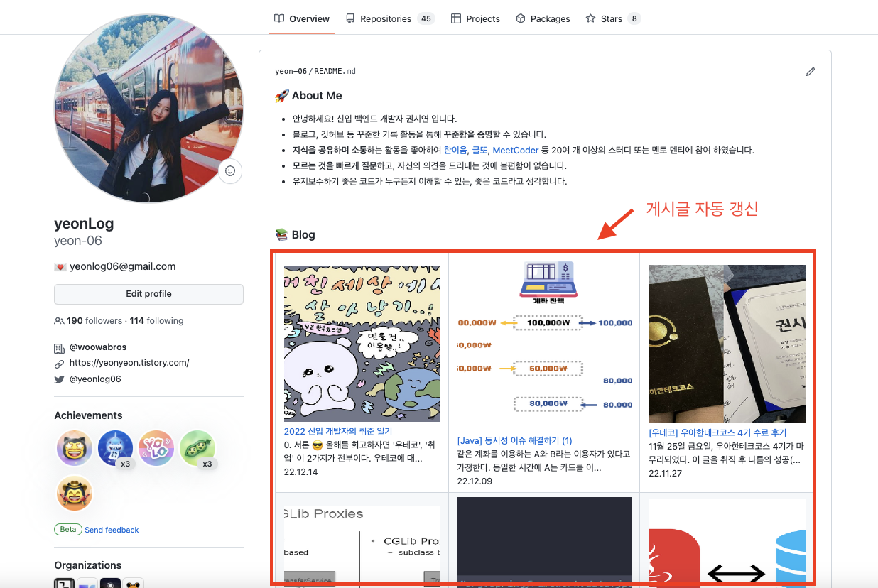Click the smiley set-status icon on avatar

(x=230, y=171)
